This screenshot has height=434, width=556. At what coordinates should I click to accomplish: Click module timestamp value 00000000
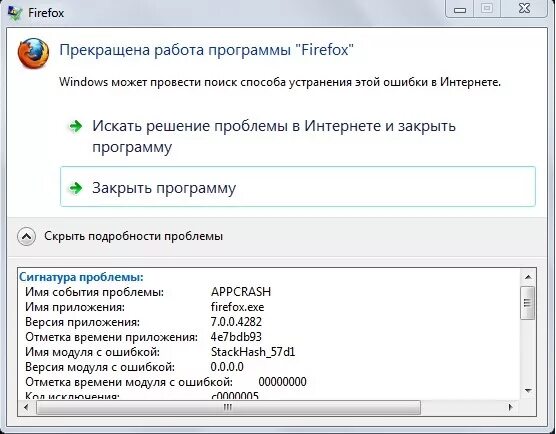click(282, 382)
